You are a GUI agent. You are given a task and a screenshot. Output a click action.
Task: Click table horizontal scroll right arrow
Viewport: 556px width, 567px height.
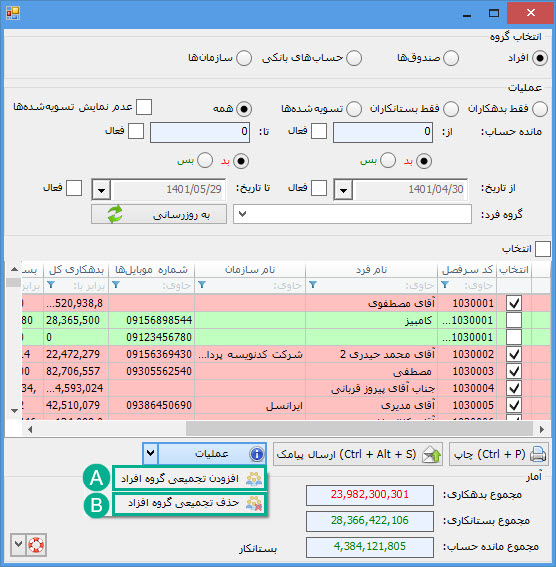coord(542,429)
